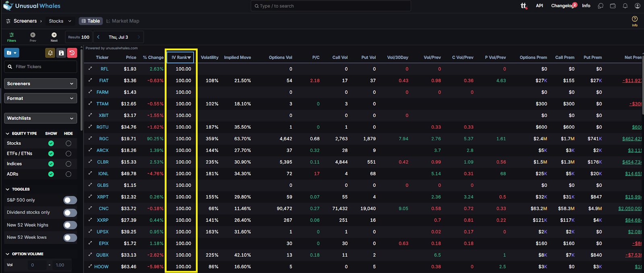644x273 pixels.
Task: Sort by the IV Rank column header
Action: tap(181, 57)
